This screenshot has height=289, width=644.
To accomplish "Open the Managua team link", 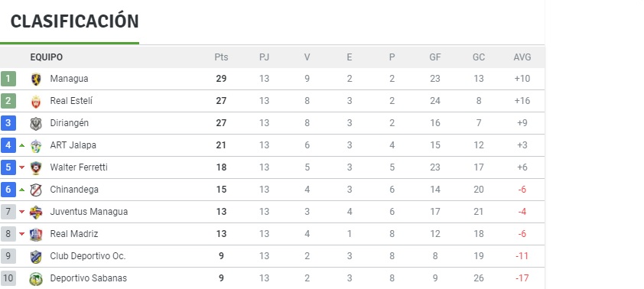I will (x=69, y=79).
